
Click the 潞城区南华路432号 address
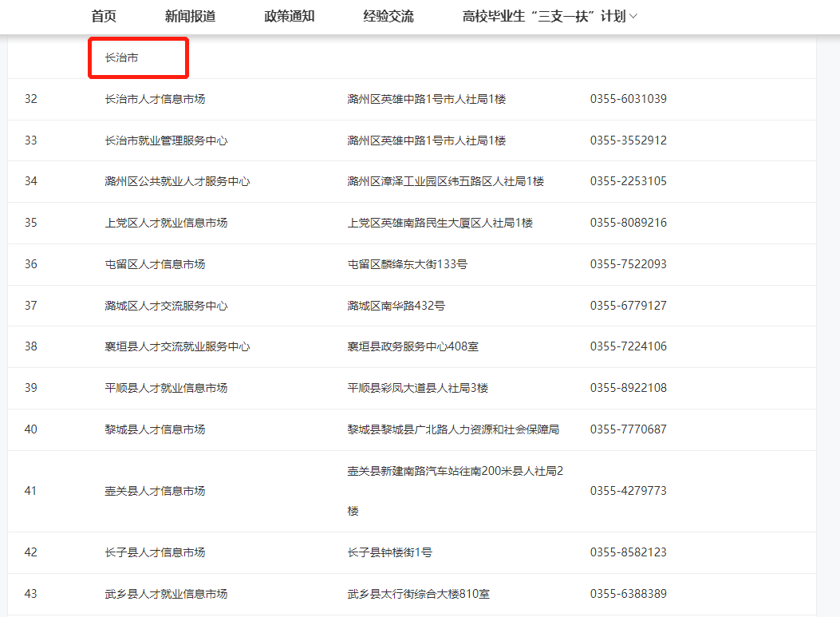(x=396, y=306)
